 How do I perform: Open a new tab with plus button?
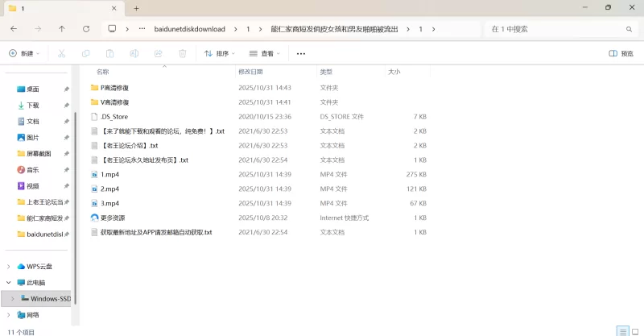coord(136,8)
